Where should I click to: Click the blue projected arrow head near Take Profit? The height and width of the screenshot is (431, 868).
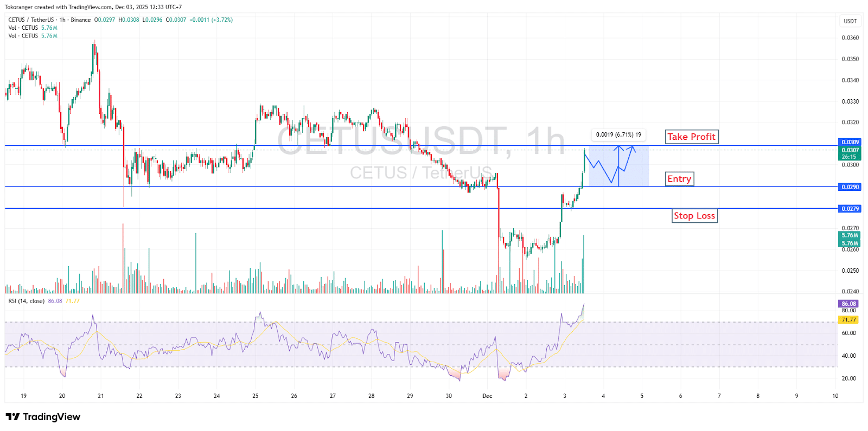click(x=631, y=147)
